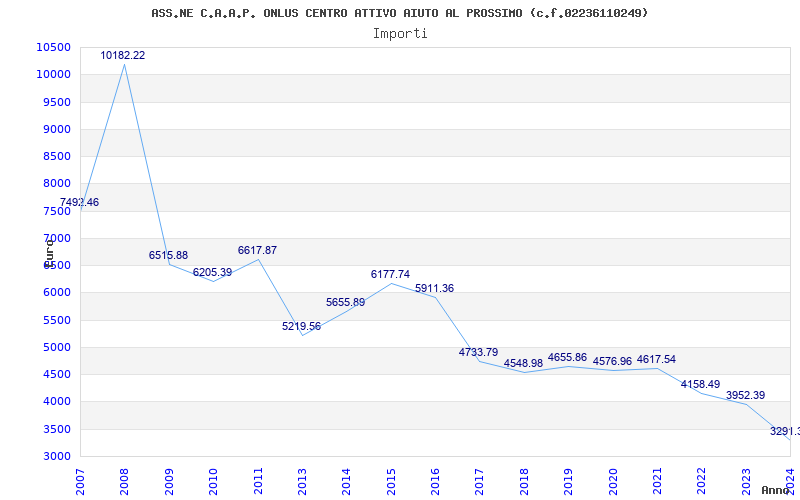800x500 pixels.
Task: Select the 2011 x-axis year label
Action: 258,481
